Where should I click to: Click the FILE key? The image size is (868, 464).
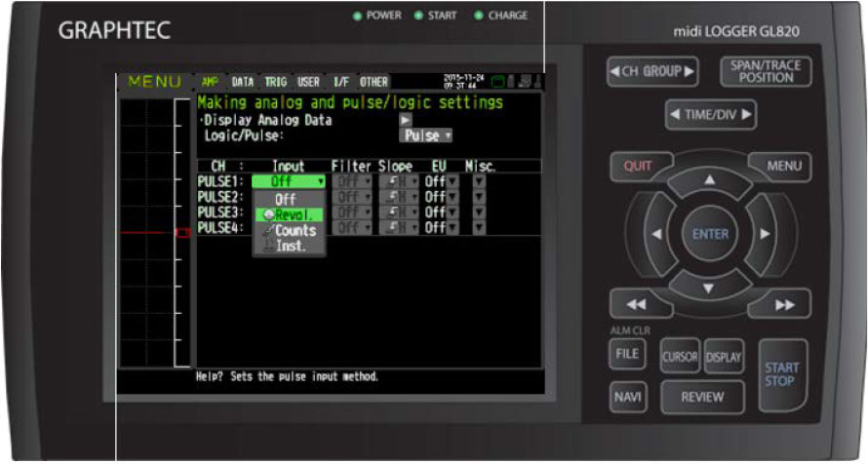(x=627, y=354)
